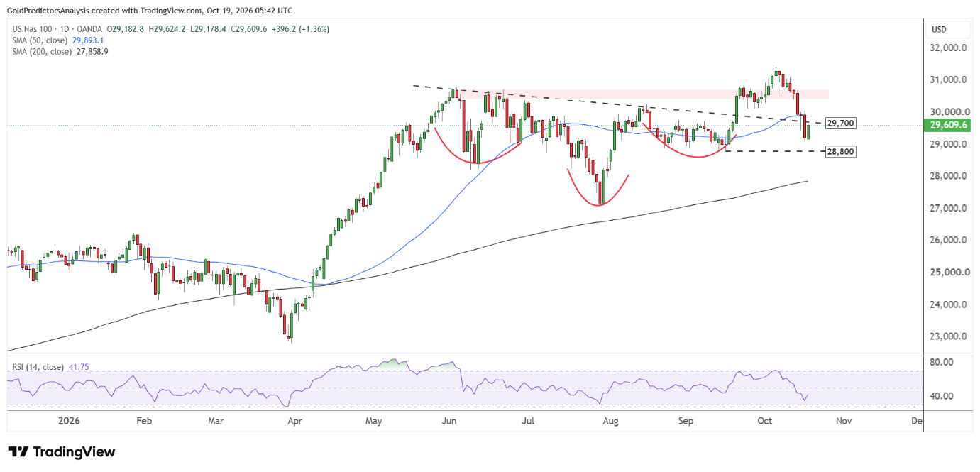Click the Mar time axis label
This screenshot has height=472, width=980.
coord(216,421)
